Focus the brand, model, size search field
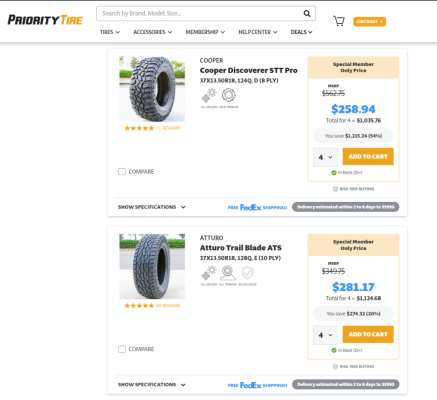 pos(200,13)
